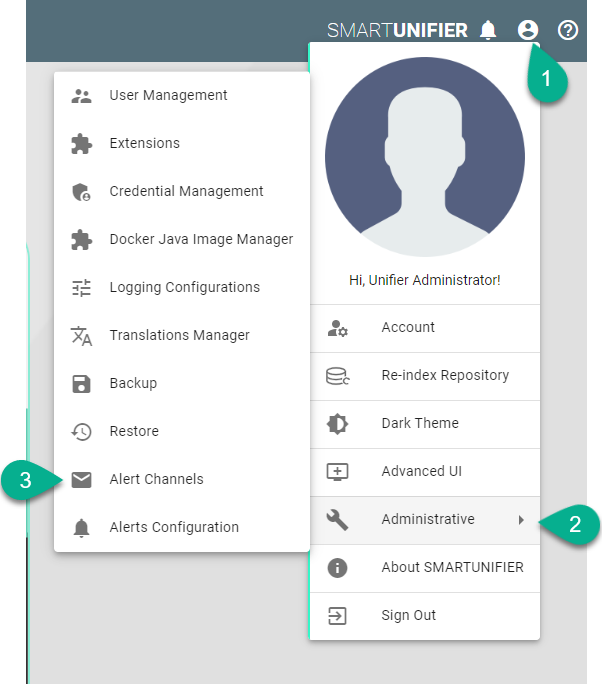This screenshot has height=684, width=602.
Task: Click the Backup floppy disk icon
Action: point(82,384)
